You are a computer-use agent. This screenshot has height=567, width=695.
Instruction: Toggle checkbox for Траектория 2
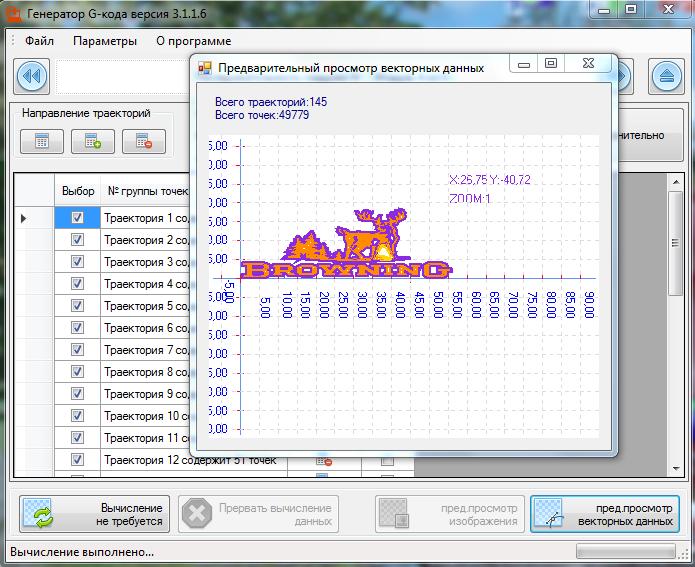[77, 239]
